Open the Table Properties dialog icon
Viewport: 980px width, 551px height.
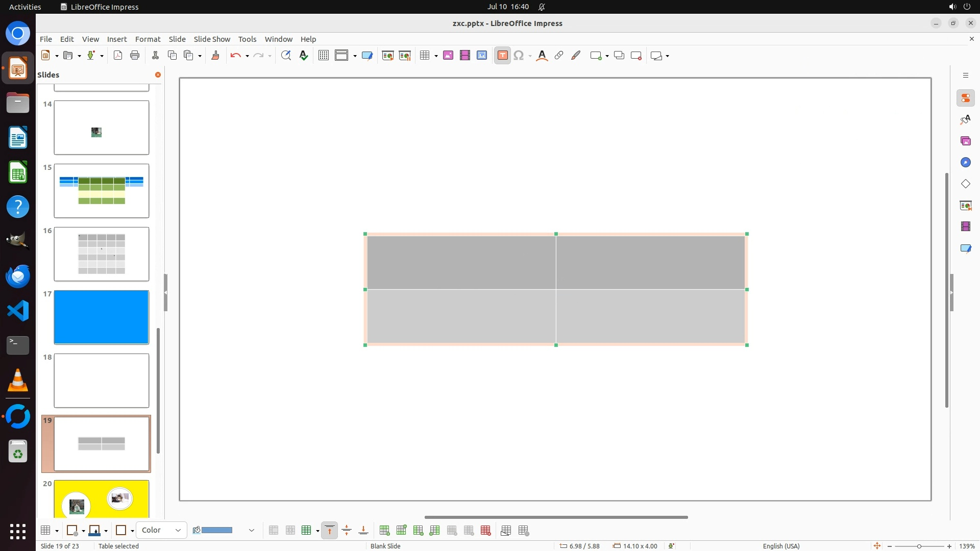(523, 531)
